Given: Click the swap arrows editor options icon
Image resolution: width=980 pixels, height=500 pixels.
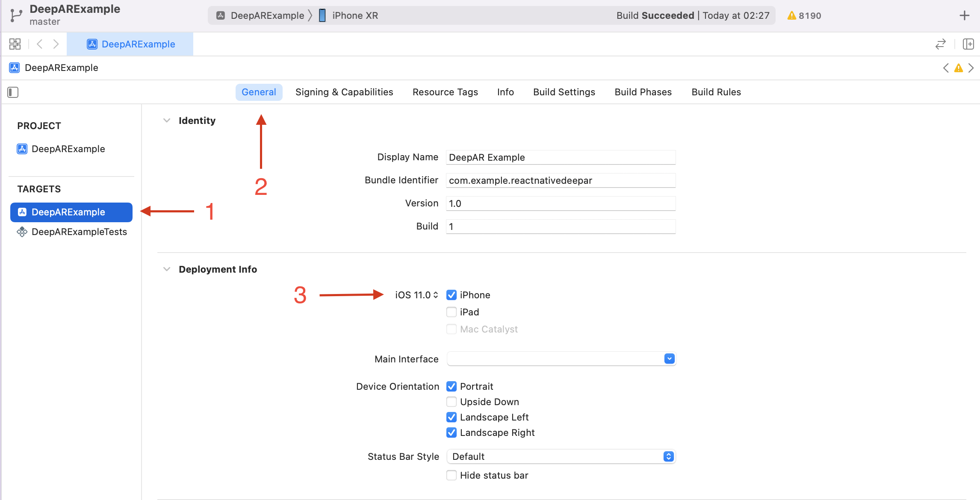Looking at the screenshot, I should click(x=941, y=44).
